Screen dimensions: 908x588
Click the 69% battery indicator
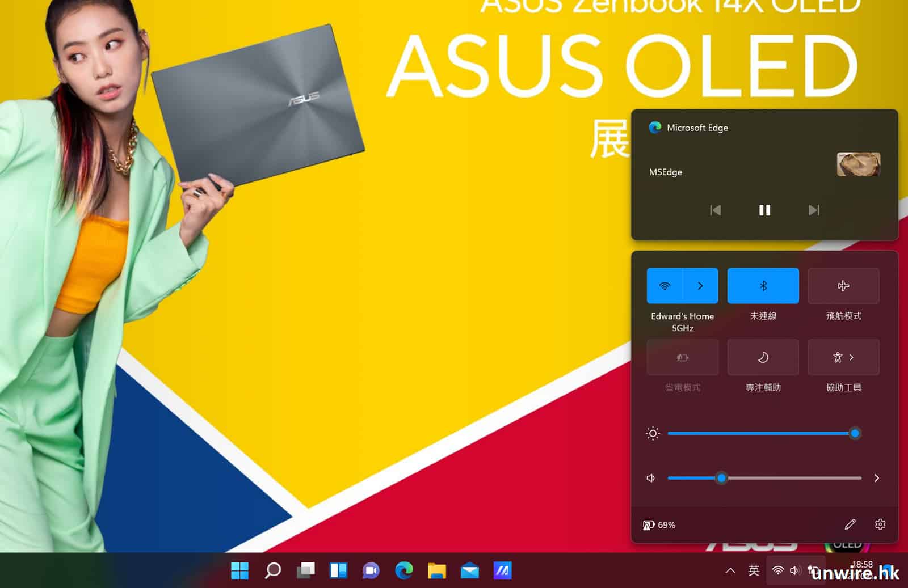point(659,525)
